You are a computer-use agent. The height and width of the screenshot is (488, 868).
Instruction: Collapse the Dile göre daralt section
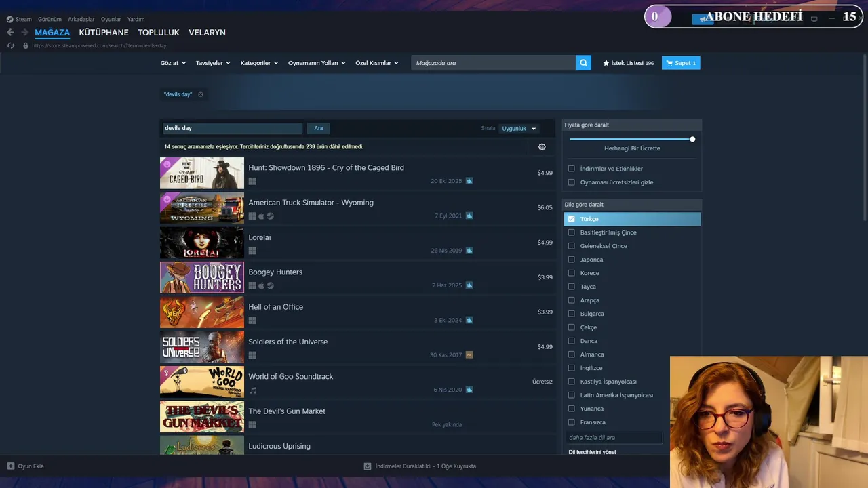[x=632, y=205]
